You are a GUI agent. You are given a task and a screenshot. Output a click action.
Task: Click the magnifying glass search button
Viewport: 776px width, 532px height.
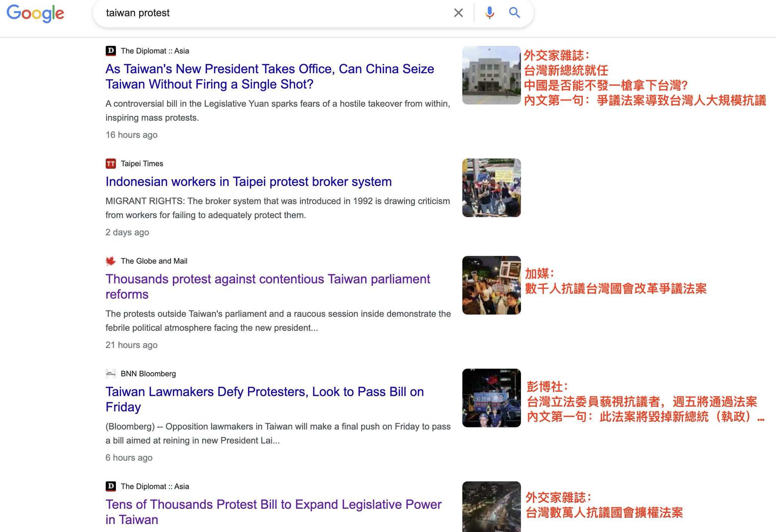(x=514, y=13)
